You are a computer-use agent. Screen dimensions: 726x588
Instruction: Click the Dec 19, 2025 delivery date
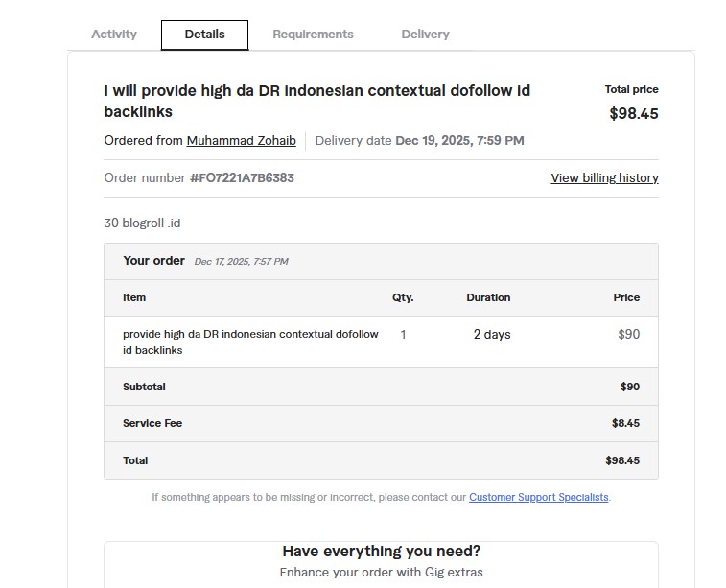[459, 141]
